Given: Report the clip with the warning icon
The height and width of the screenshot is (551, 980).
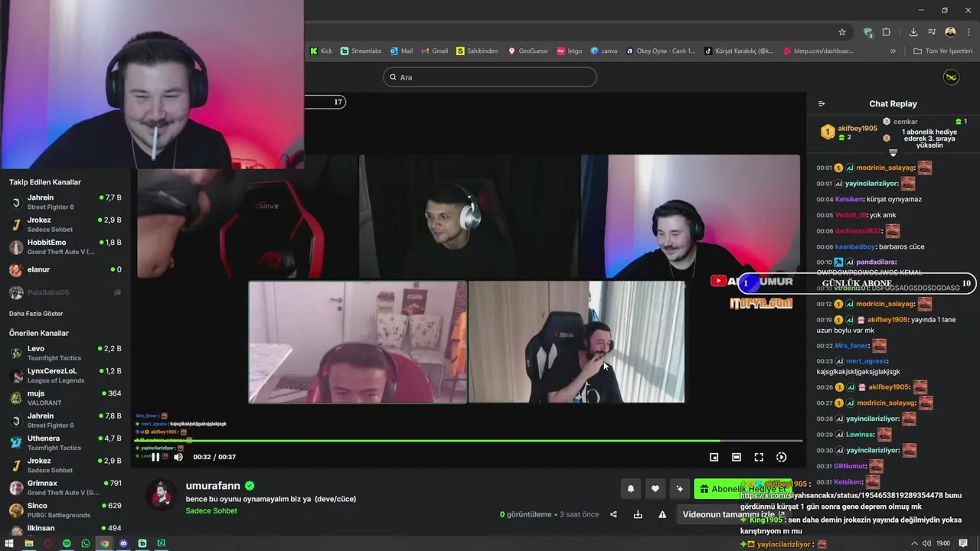Looking at the screenshot, I should 662,514.
